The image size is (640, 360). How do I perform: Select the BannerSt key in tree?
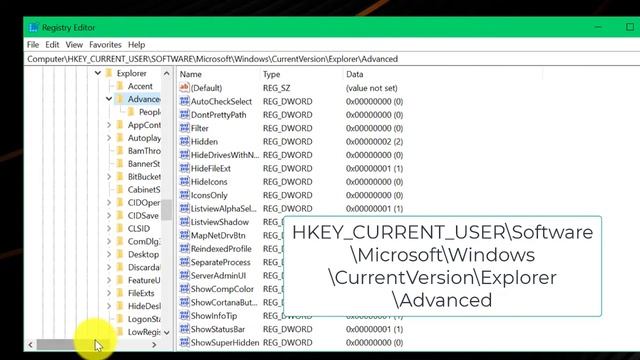coord(144,164)
